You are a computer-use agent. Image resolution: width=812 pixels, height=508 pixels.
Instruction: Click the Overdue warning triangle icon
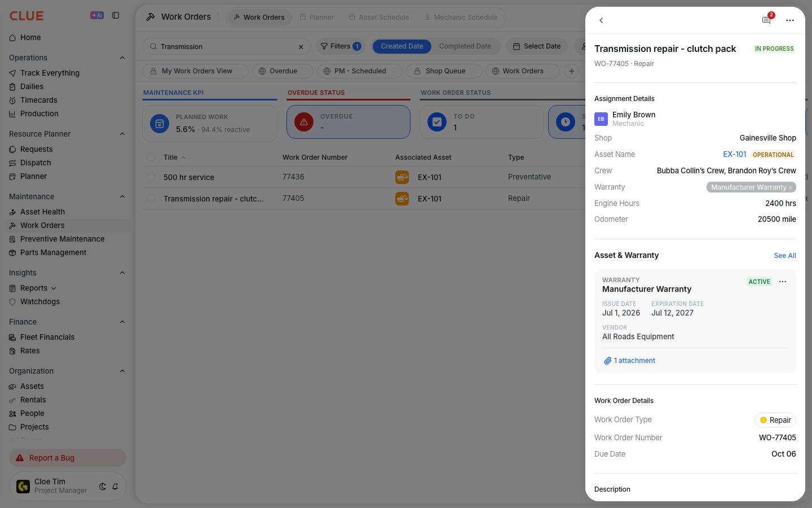pos(304,122)
